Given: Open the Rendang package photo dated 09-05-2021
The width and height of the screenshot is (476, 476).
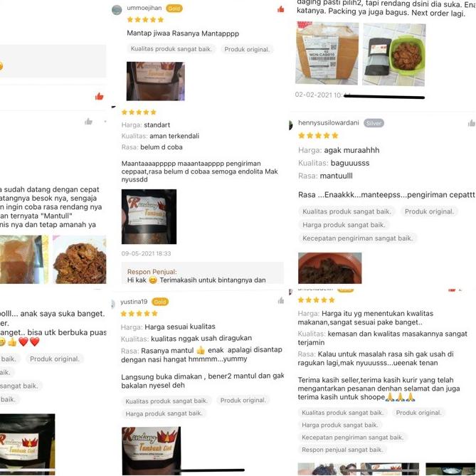Looking at the screenshot, I should [x=149, y=216].
